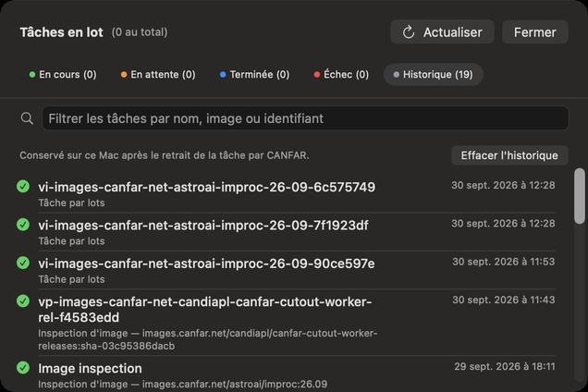Focus the task filter search field

click(x=305, y=118)
